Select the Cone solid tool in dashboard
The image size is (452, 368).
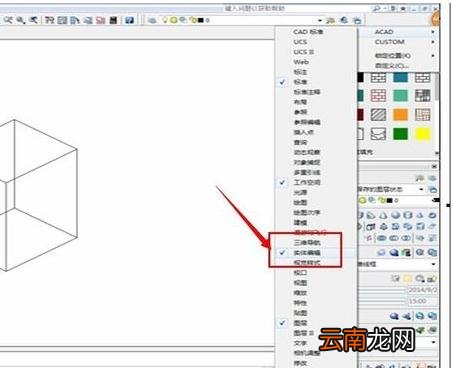pos(383,216)
